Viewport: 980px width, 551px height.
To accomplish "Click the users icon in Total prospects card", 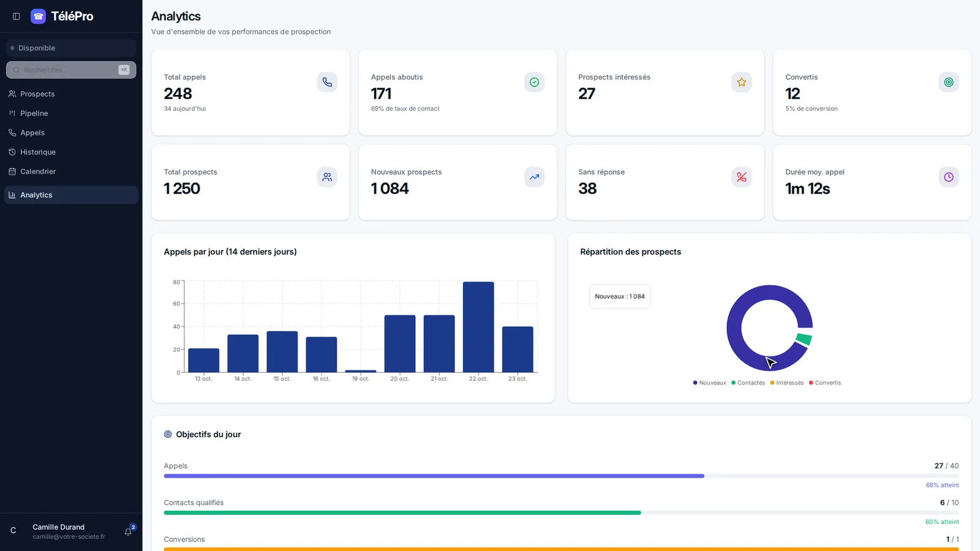I will pyautogui.click(x=327, y=177).
